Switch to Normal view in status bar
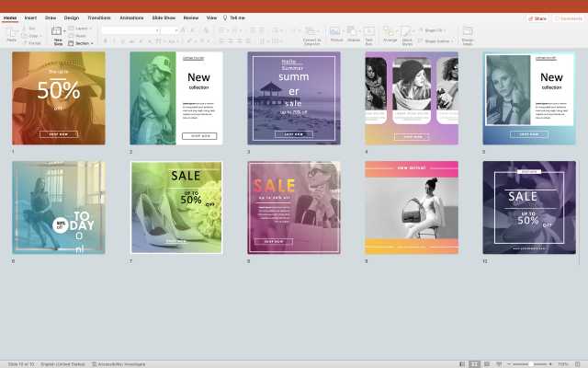The image size is (588, 368). point(462,364)
